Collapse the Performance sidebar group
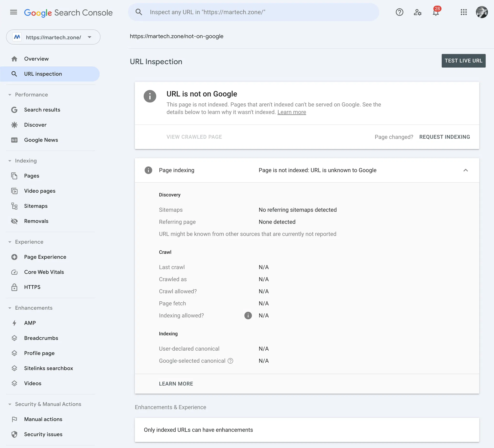The image size is (494, 448). pos(10,95)
